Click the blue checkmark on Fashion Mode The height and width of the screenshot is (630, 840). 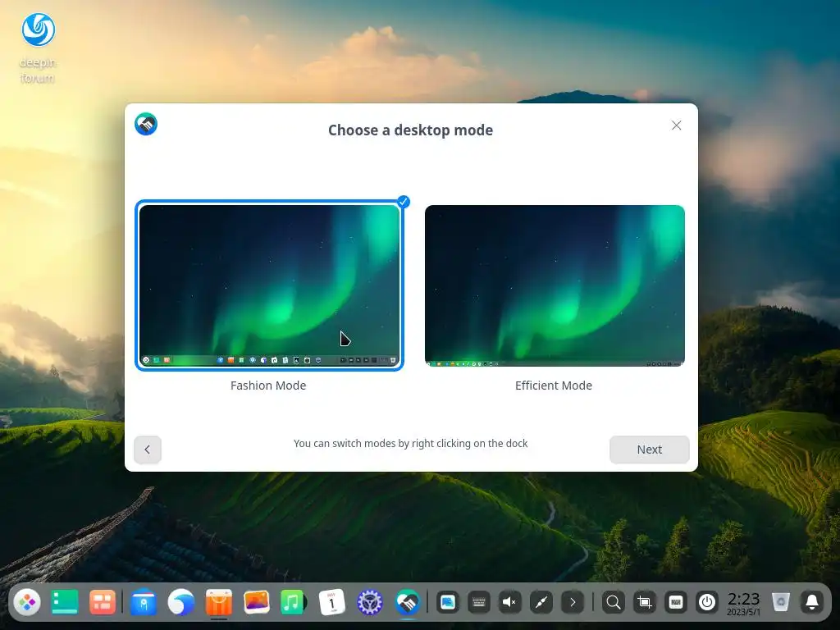click(x=404, y=202)
